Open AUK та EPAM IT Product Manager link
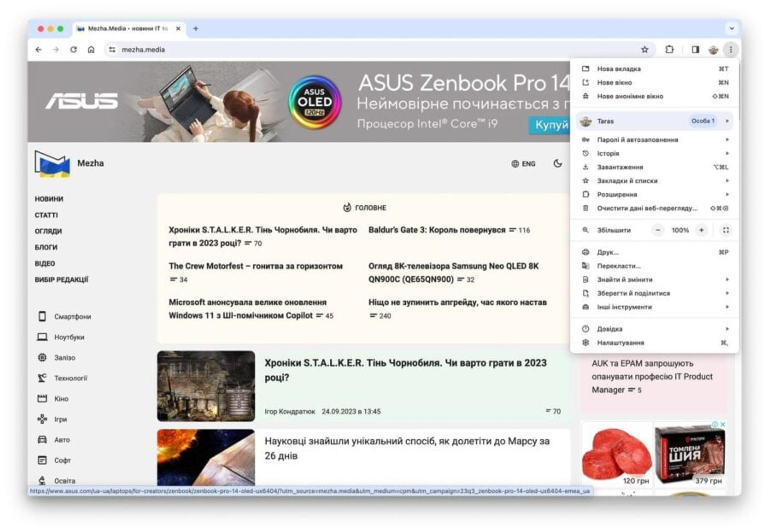 [652, 376]
